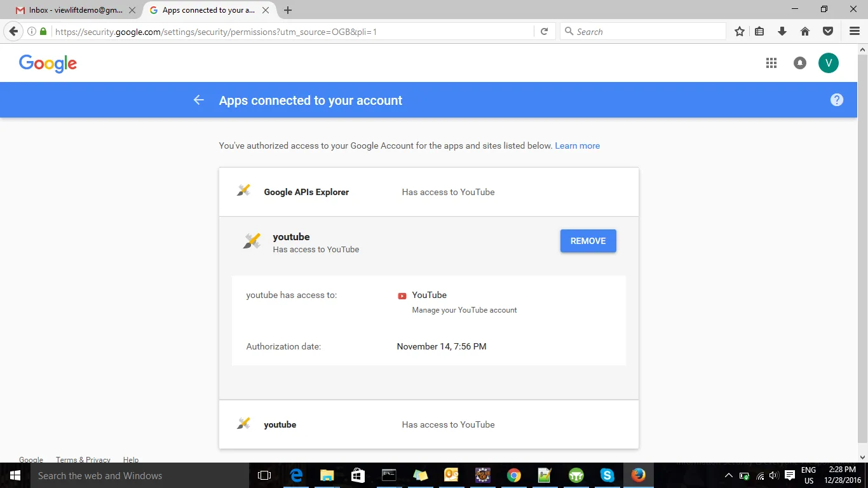View Google notifications bell
Screen dimensions: 868x488
coord(800,63)
